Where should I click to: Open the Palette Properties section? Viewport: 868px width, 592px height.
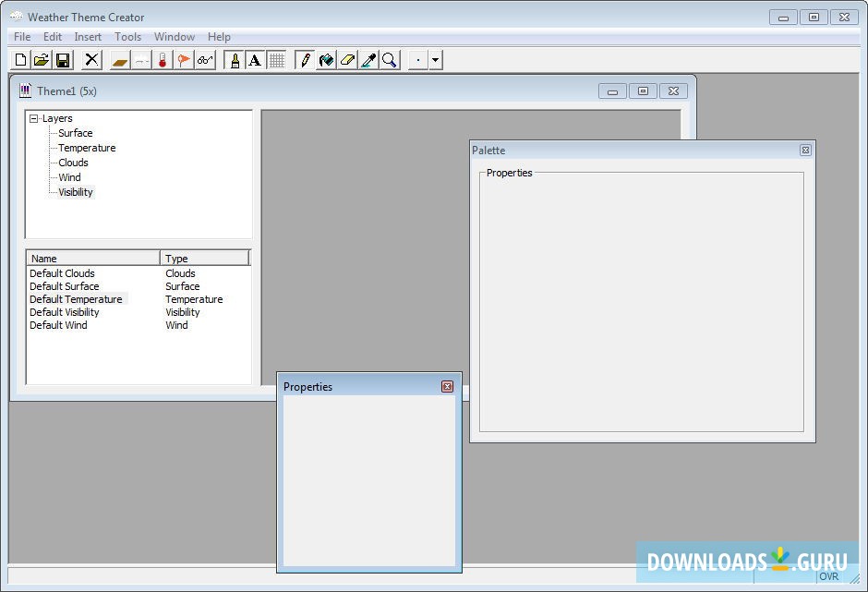tap(509, 173)
